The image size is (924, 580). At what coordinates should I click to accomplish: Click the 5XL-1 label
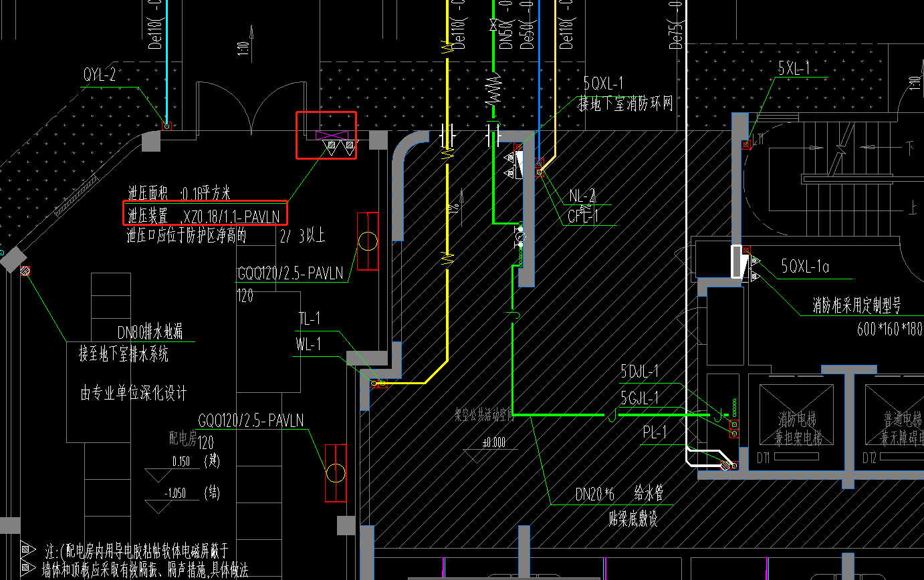(x=794, y=68)
